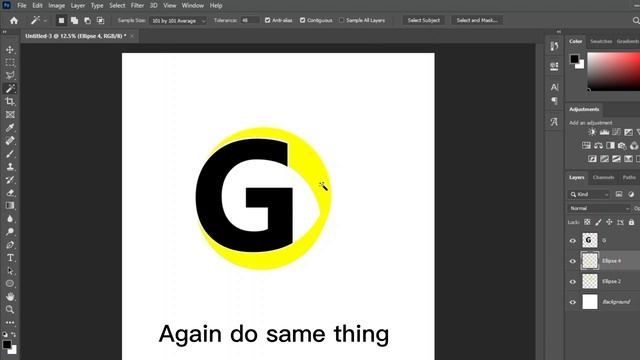The image size is (640, 360).
Task: Select the Zoom tool in left toolbar
Action: tap(10, 309)
